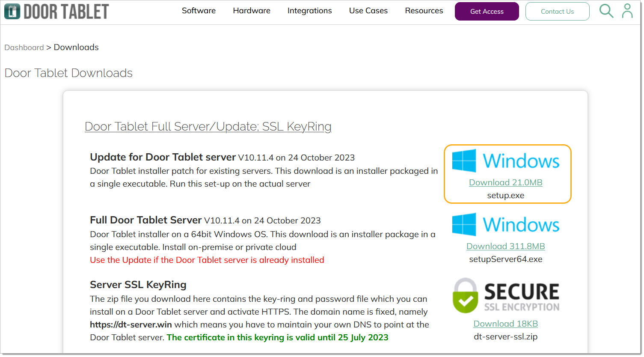
Task: Click the setupServer64.exe file name
Action: (506, 259)
